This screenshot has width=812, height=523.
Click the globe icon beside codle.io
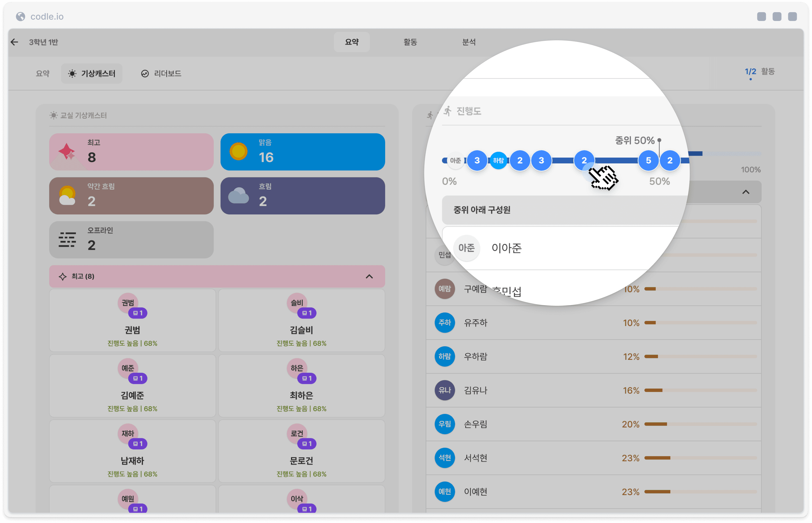click(x=21, y=16)
